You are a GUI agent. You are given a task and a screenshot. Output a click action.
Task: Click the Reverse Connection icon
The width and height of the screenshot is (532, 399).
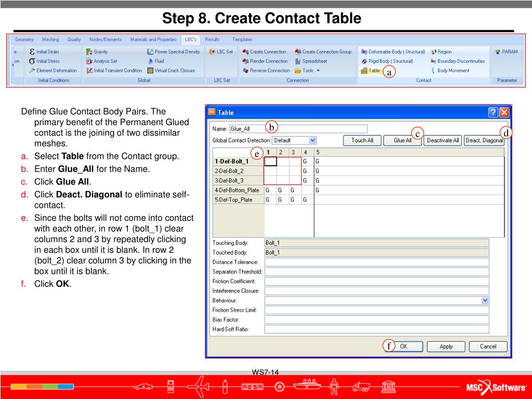pos(246,71)
